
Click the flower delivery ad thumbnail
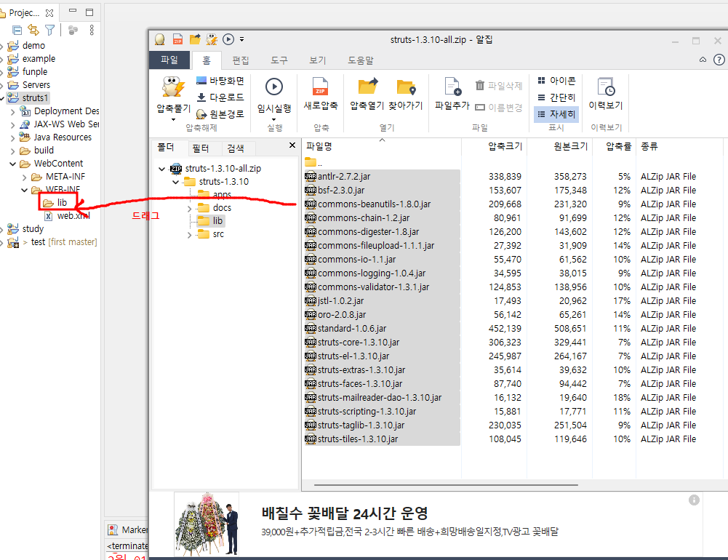(207, 524)
